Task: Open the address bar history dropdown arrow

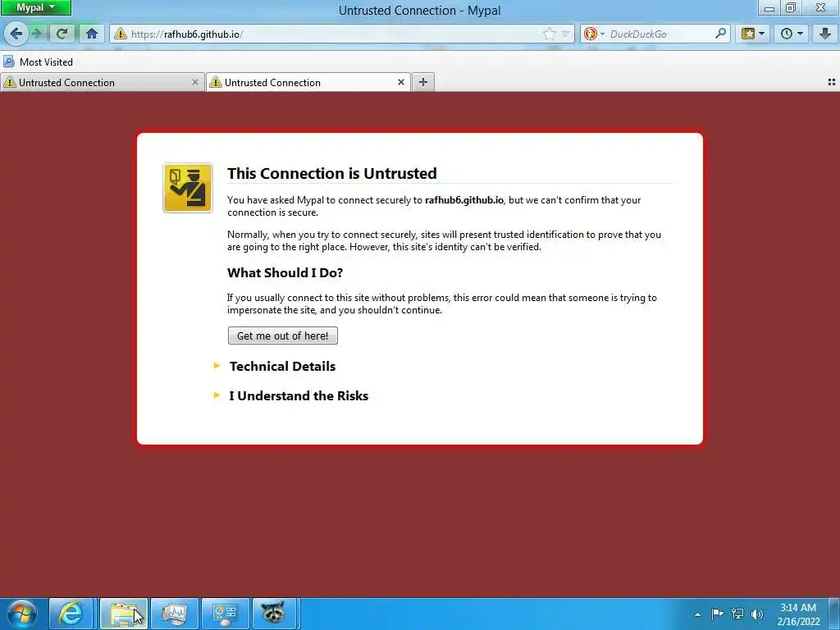Action: (565, 34)
